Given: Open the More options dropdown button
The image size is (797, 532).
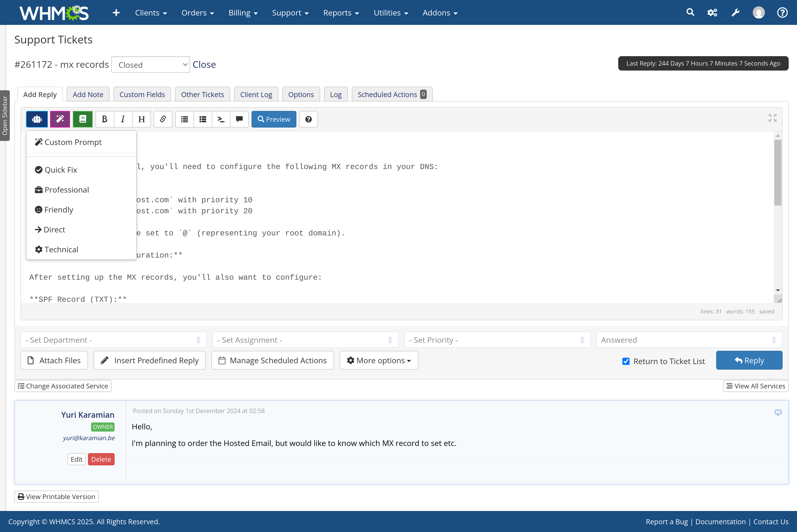Looking at the screenshot, I should (379, 360).
